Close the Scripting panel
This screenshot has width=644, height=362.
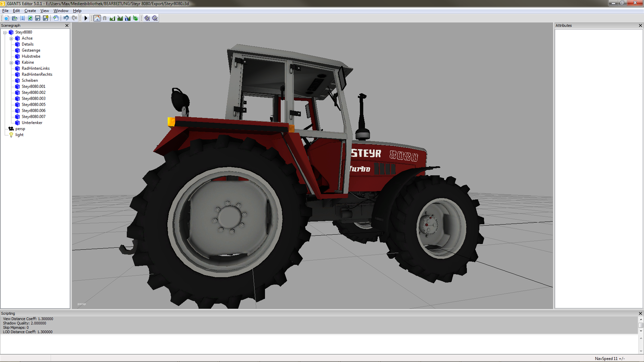point(640,313)
